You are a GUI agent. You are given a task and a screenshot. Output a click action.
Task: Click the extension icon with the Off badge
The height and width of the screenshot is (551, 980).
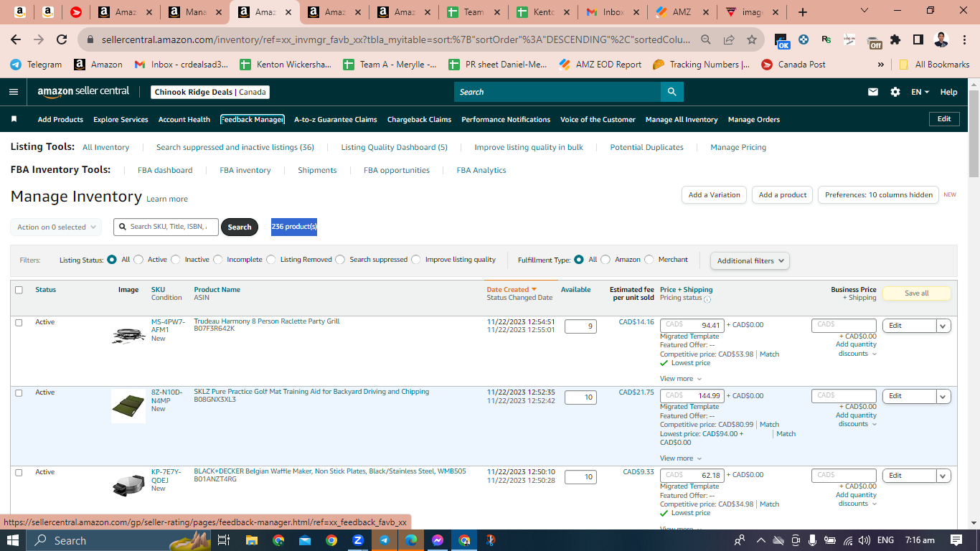coord(873,41)
